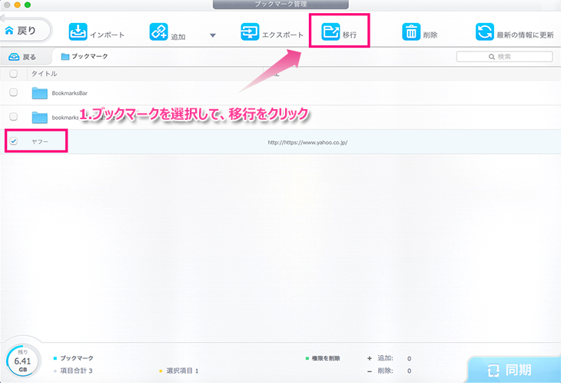561x392 pixels.
Task: Uncheck the ヤフー bookmark checkbox
Action: pyautogui.click(x=14, y=141)
